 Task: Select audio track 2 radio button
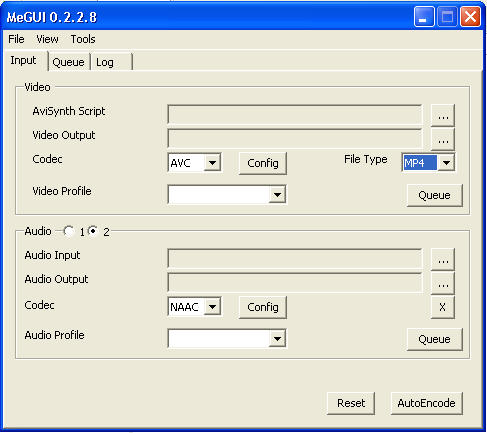coord(93,231)
